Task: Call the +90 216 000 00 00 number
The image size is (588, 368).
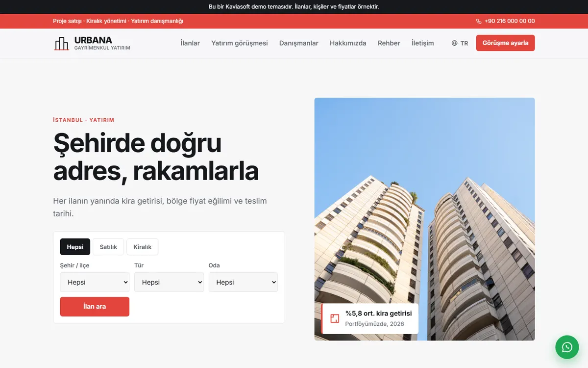Action: pyautogui.click(x=510, y=21)
